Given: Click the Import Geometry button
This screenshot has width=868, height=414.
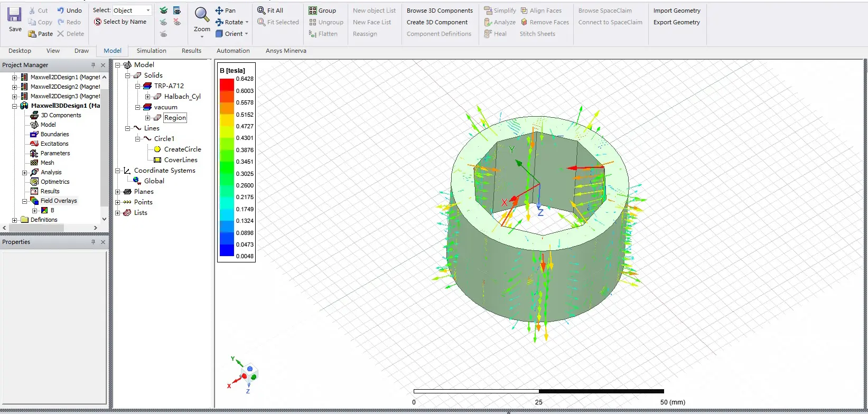Looking at the screenshot, I should click(x=676, y=11).
